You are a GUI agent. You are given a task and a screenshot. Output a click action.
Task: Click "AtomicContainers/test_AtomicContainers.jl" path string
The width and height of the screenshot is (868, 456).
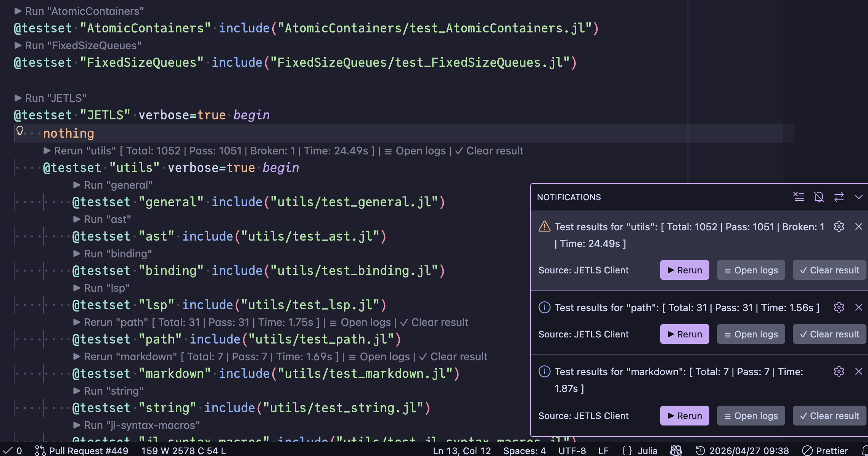pyautogui.click(x=434, y=28)
